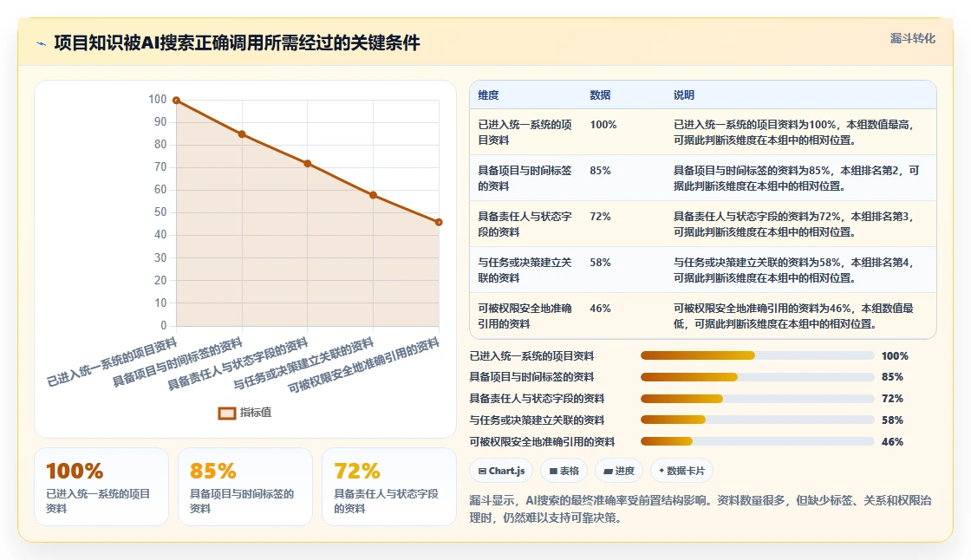Viewport: 971px width, 560px height.
Task: Click the y-axis tick label 50
Action: coord(160,212)
